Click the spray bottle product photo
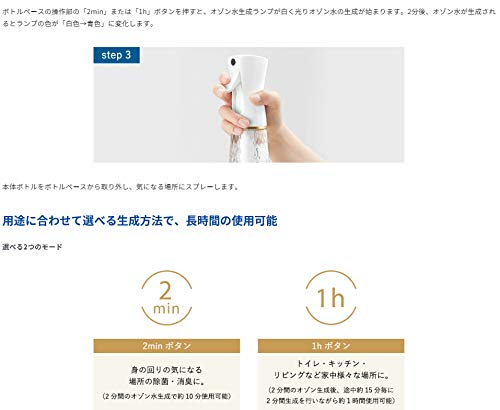The height and width of the screenshot is (410, 500). pos(249,105)
